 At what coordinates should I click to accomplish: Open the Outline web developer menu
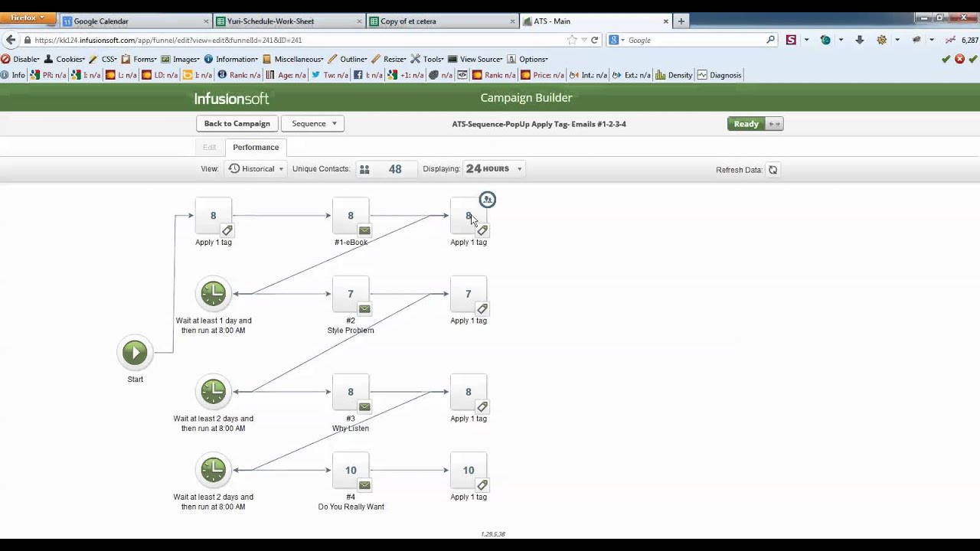(x=348, y=59)
